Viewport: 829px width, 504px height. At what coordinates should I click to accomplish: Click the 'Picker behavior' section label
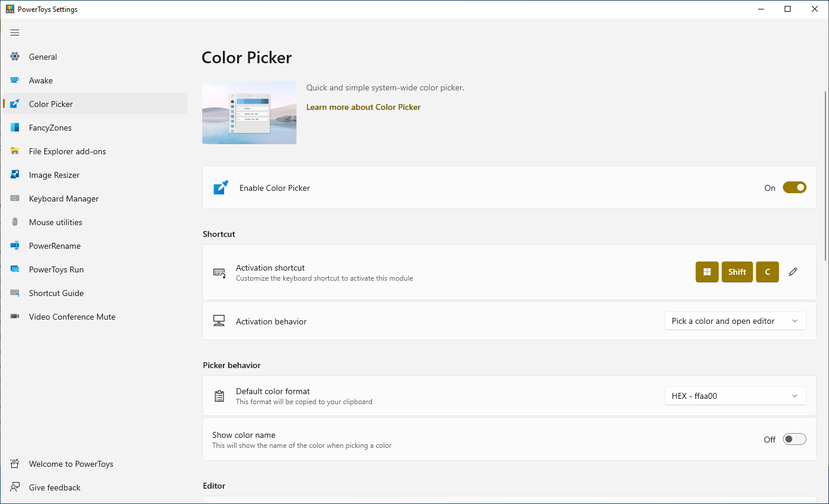point(232,365)
